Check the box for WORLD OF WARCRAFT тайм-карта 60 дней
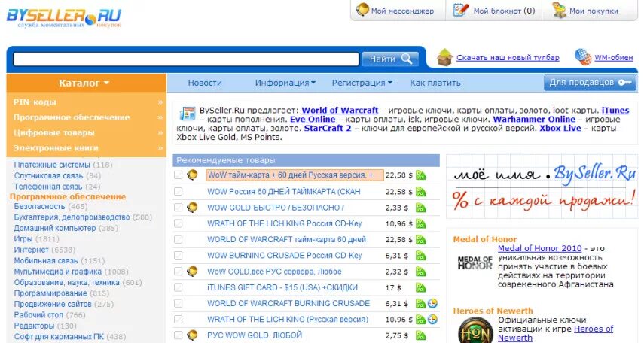Image resolution: width=644 pixels, height=343 pixels. tap(178, 239)
